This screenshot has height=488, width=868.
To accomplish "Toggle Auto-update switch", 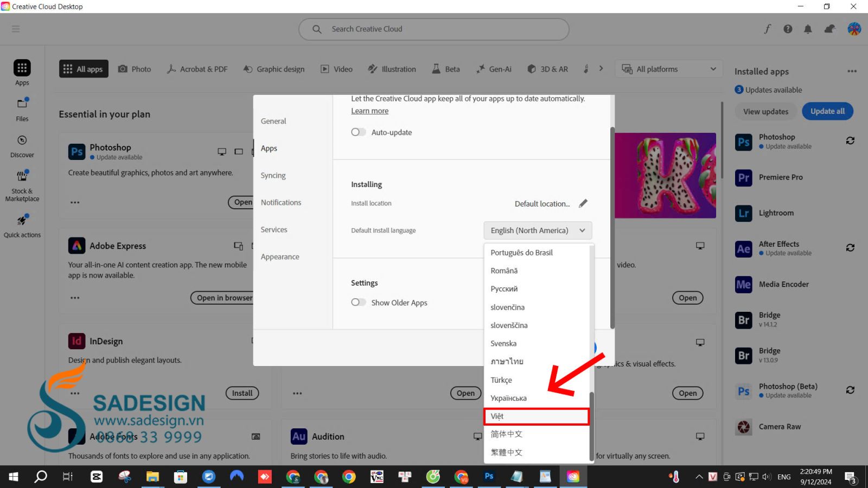I will [358, 132].
